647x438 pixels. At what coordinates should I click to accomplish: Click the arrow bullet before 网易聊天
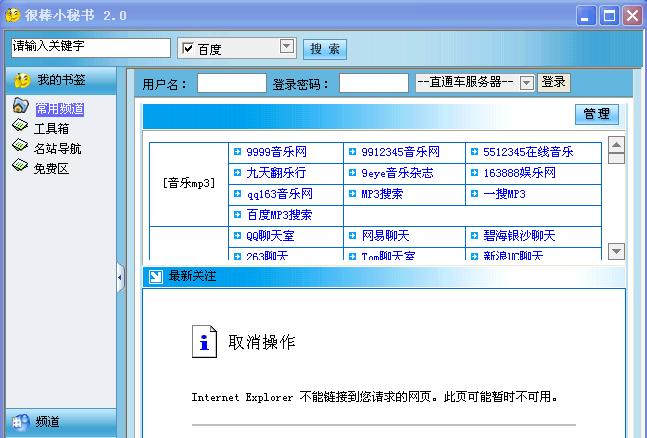click(352, 236)
